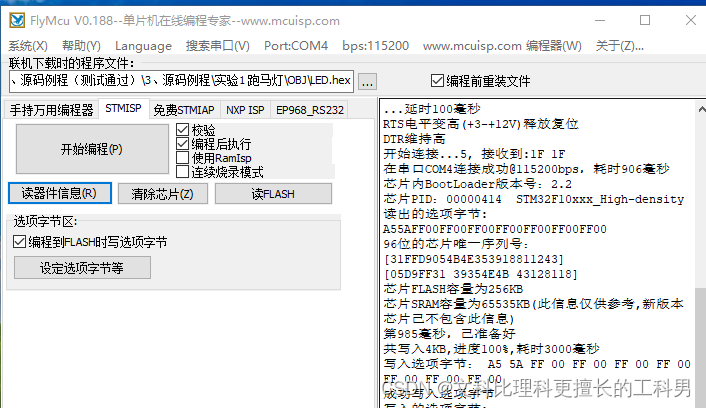Open the 帮助(Y) menu
The width and height of the screenshot is (706, 408).
click(81, 45)
